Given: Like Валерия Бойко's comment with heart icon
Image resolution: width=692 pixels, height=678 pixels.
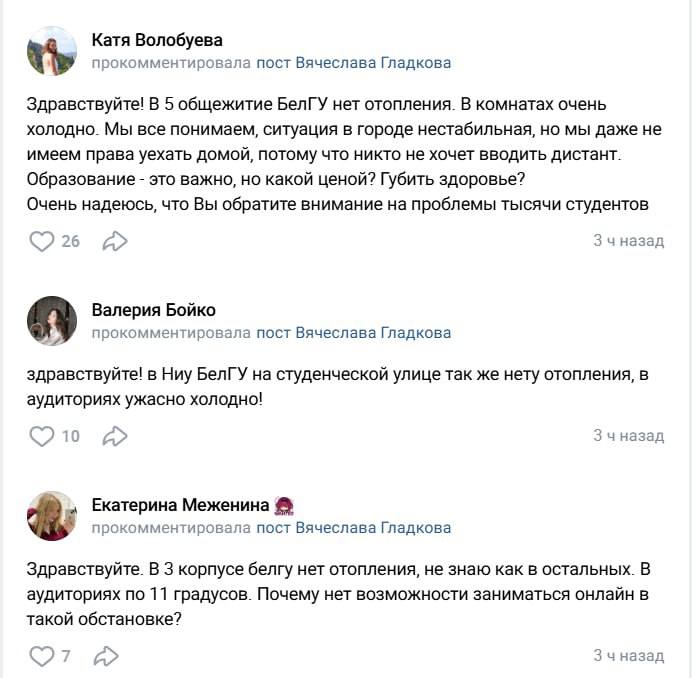Looking at the screenshot, I should 41,436.
